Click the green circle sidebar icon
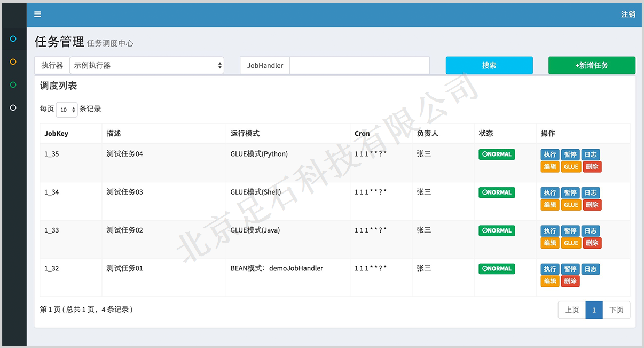Viewport: 644px width, 348px height. click(x=13, y=85)
